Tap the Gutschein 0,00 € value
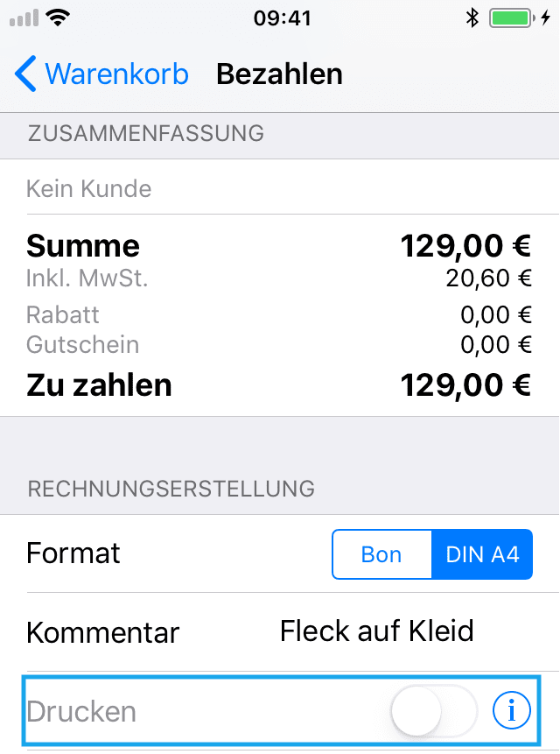Image resolution: width=560 pixels, height=754 pixels. [496, 345]
